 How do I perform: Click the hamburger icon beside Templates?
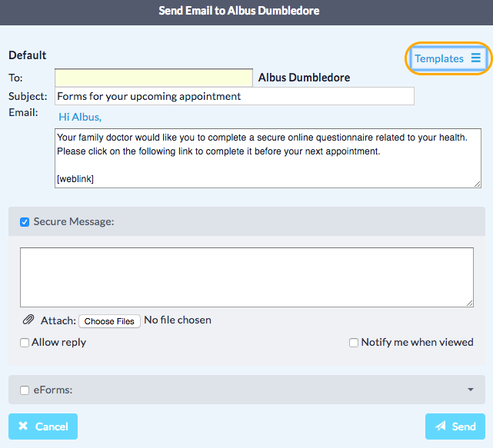coord(476,58)
